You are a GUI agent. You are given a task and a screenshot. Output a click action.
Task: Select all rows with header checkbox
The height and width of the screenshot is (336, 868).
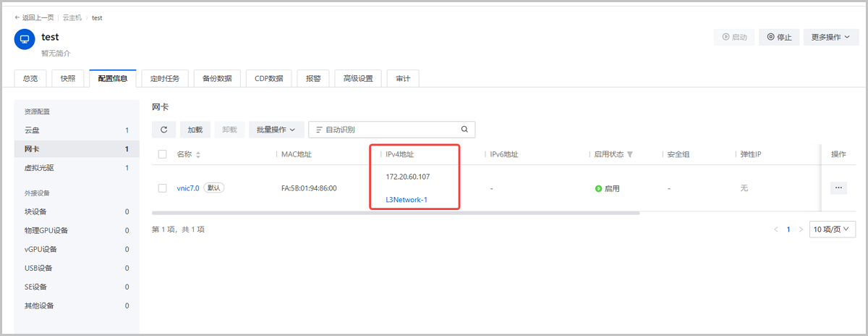[163, 154]
